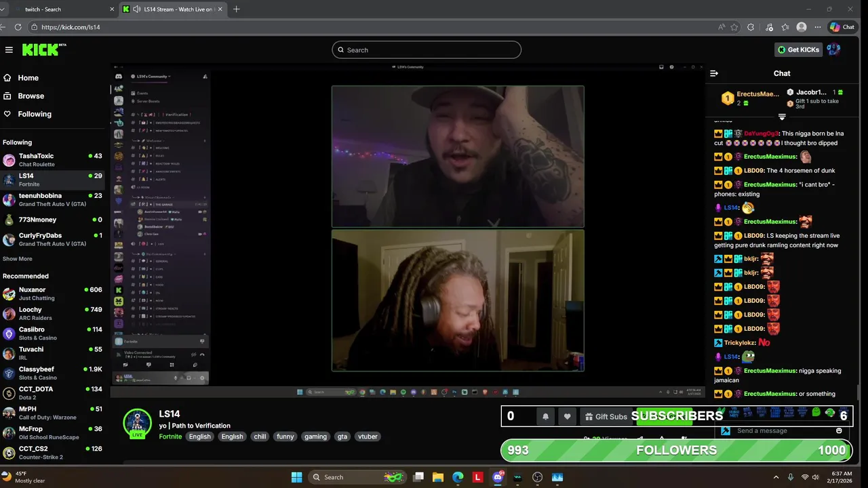Click the Get KICKs button

click(x=798, y=49)
